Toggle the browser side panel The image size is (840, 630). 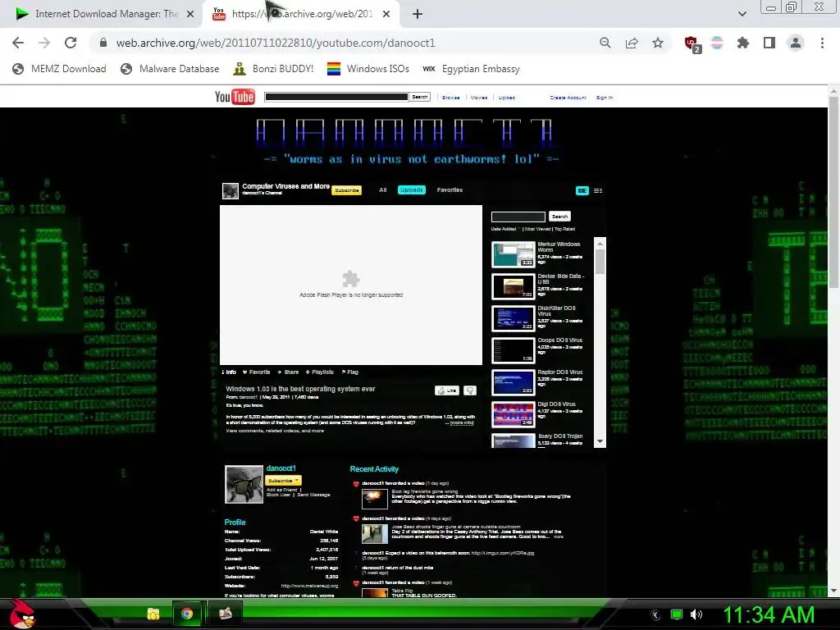coord(769,43)
